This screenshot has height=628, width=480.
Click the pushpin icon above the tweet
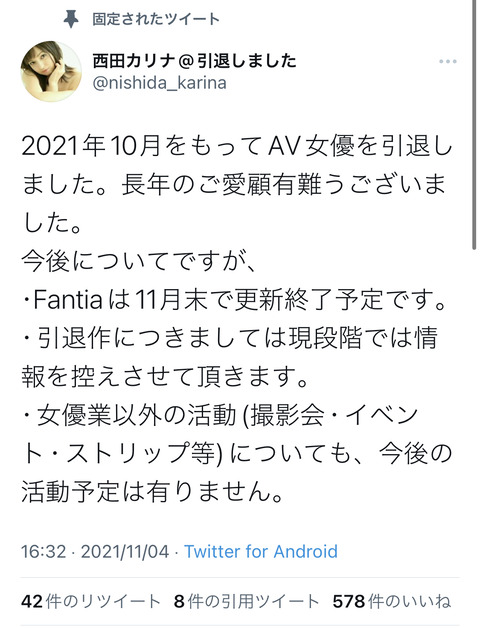(x=71, y=19)
